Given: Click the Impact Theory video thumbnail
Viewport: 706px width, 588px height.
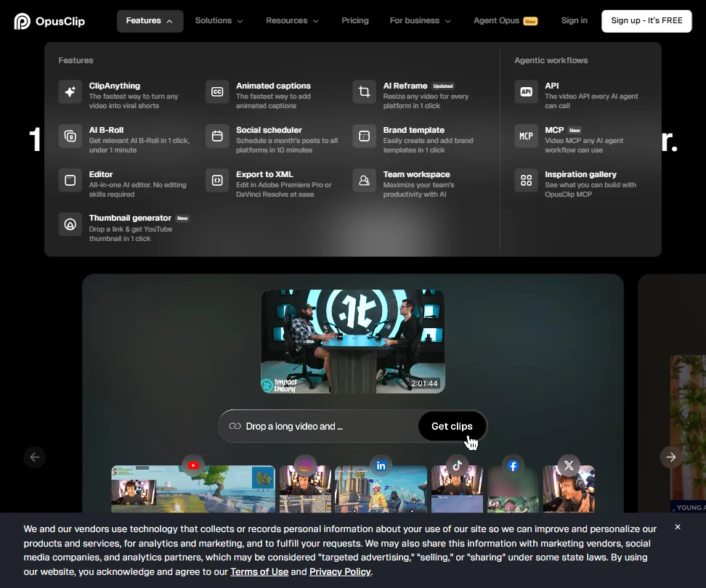Looking at the screenshot, I should [353, 341].
